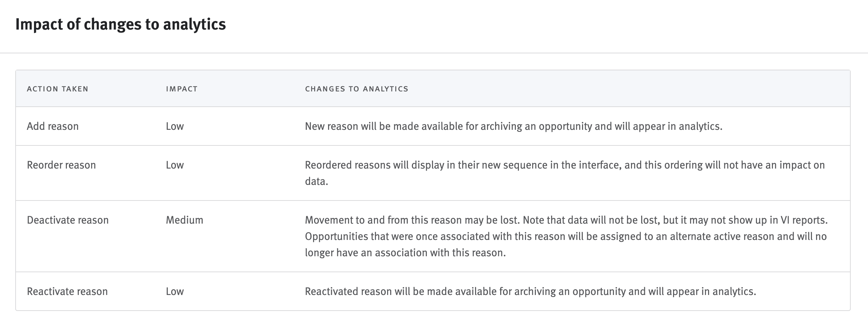Click the 'Movement to and from this reason' text
This screenshot has height=331, width=868.
(412, 220)
